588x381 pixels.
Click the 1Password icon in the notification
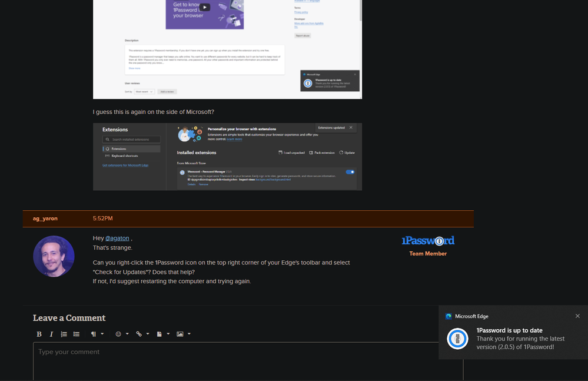point(457,339)
